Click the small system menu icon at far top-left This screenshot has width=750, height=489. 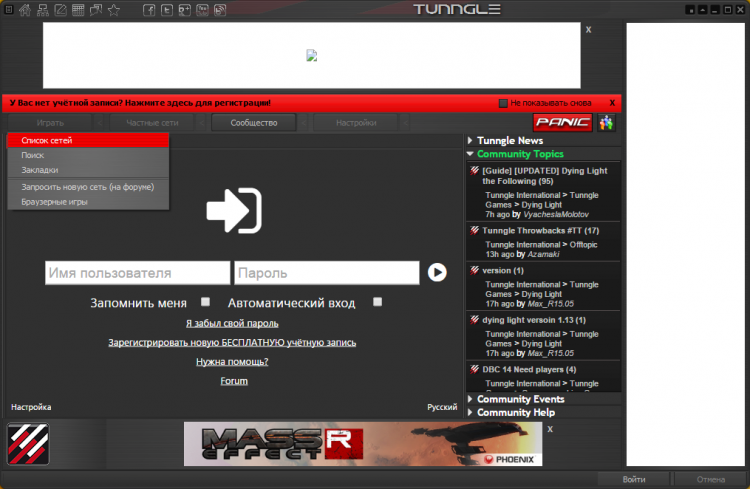pos(9,9)
